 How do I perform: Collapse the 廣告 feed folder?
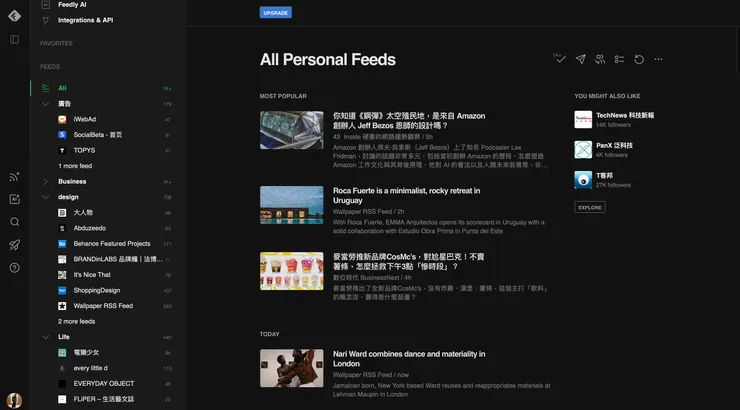click(x=45, y=104)
